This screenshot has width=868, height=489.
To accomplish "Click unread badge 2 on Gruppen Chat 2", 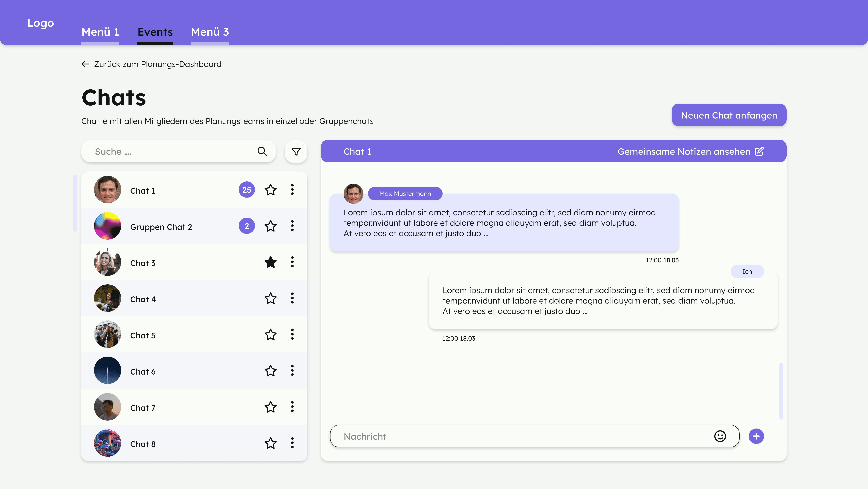I will [x=247, y=226].
